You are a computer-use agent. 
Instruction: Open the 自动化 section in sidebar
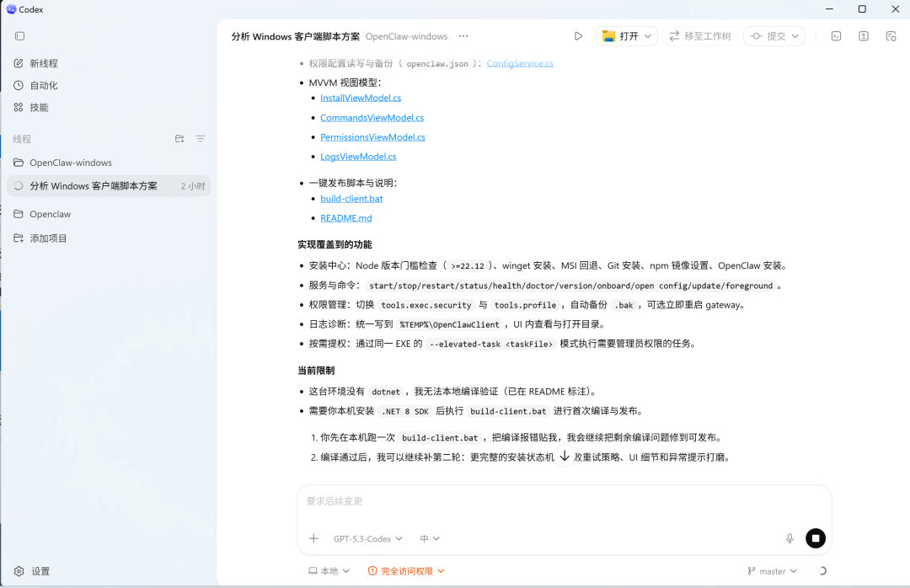[37, 85]
